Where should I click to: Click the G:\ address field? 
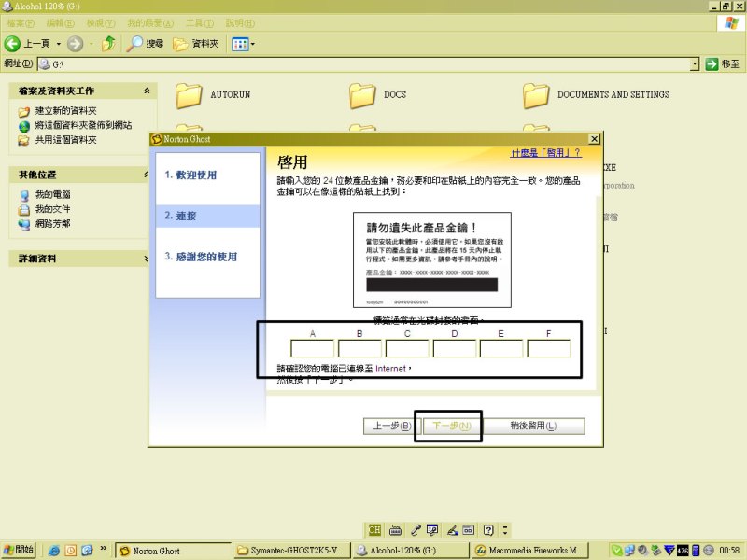[x=364, y=63]
